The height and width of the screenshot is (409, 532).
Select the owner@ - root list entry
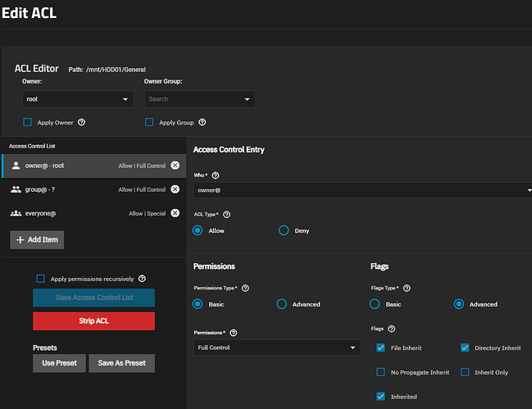click(x=94, y=166)
